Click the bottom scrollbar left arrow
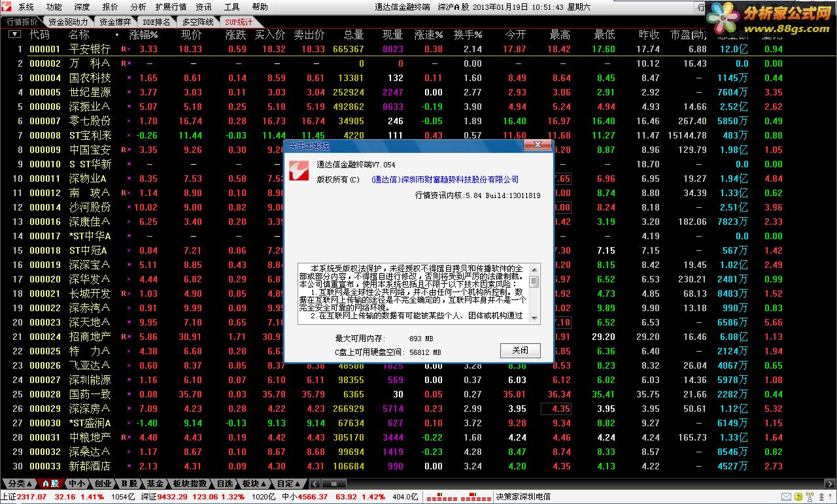Screen dimensions: 837x504 [x=314, y=484]
